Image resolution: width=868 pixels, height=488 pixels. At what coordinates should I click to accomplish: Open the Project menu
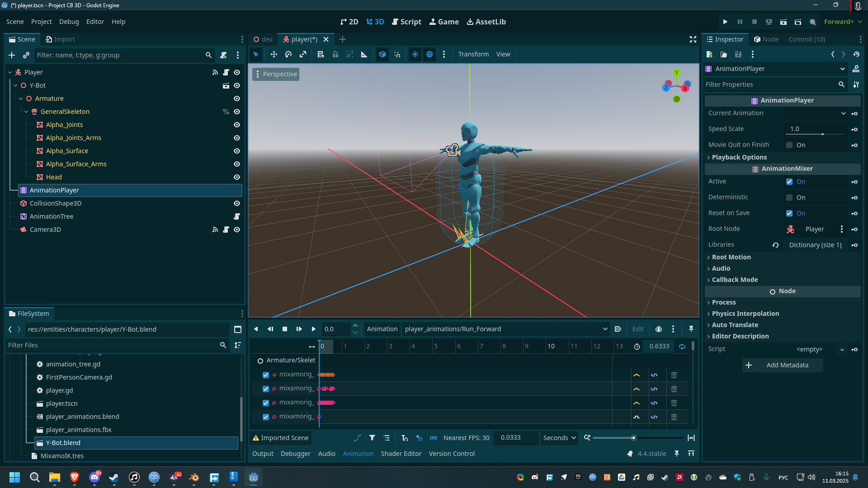pos(41,22)
